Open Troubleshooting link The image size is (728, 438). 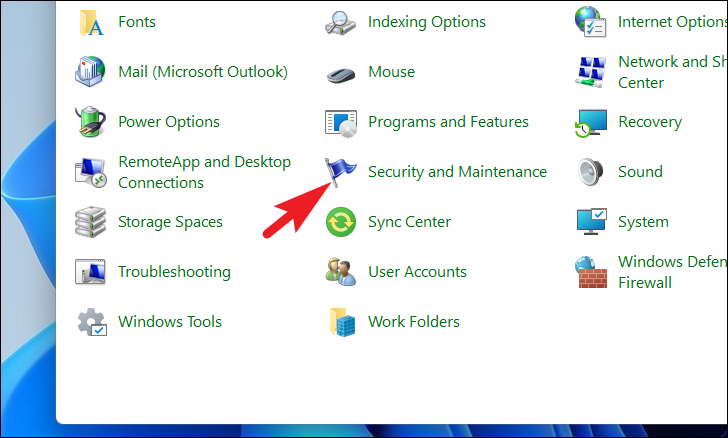coord(175,272)
